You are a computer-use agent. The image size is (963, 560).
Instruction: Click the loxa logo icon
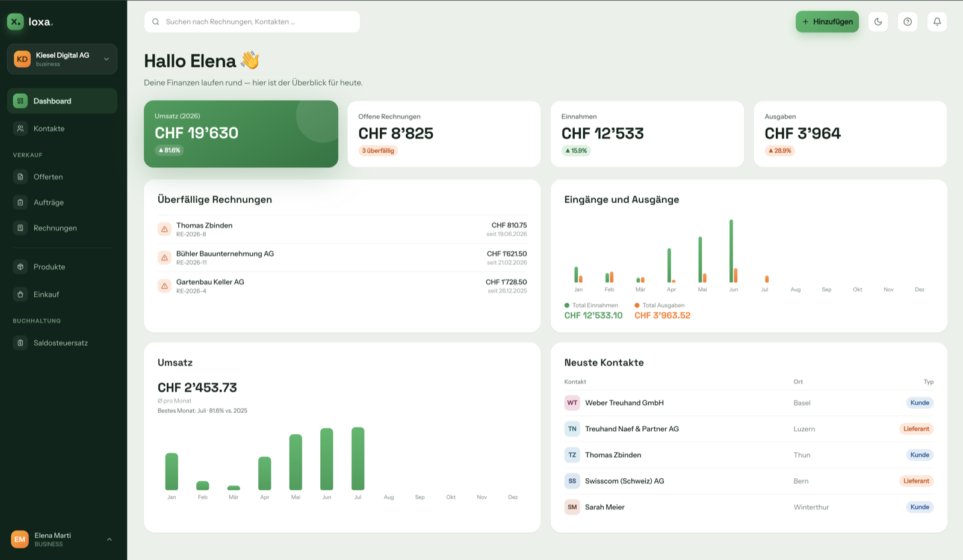click(x=16, y=22)
